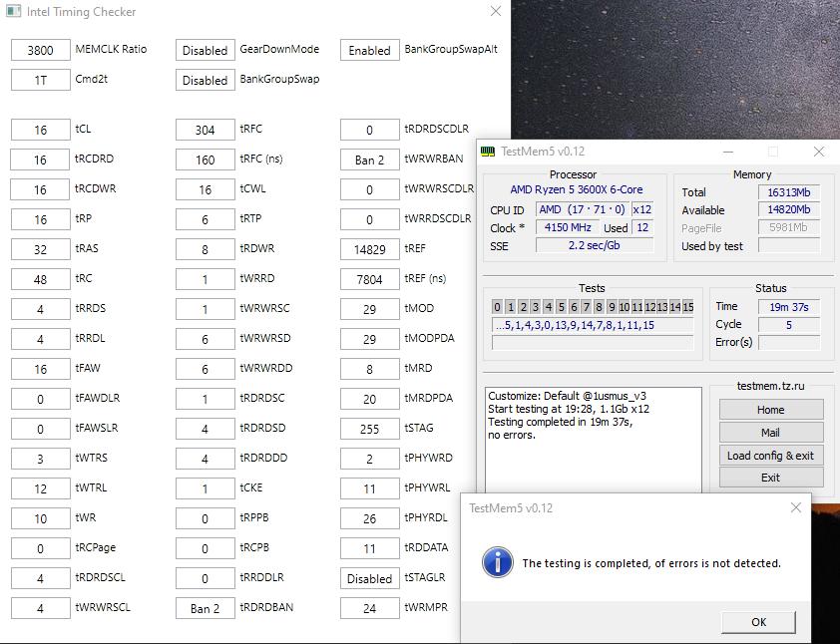The image size is (840, 644).
Task: Click the TestMem5 log text area
Action: 593,440
